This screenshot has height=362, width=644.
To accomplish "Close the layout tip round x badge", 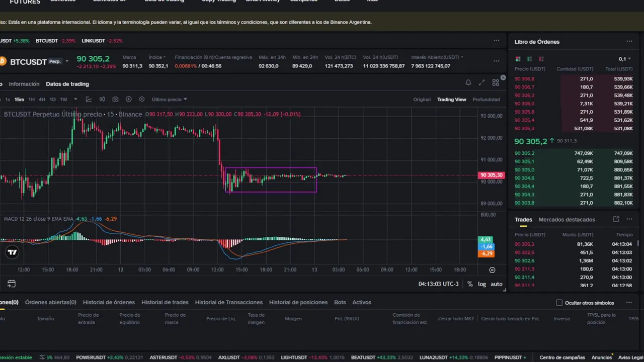I will point(503,77).
